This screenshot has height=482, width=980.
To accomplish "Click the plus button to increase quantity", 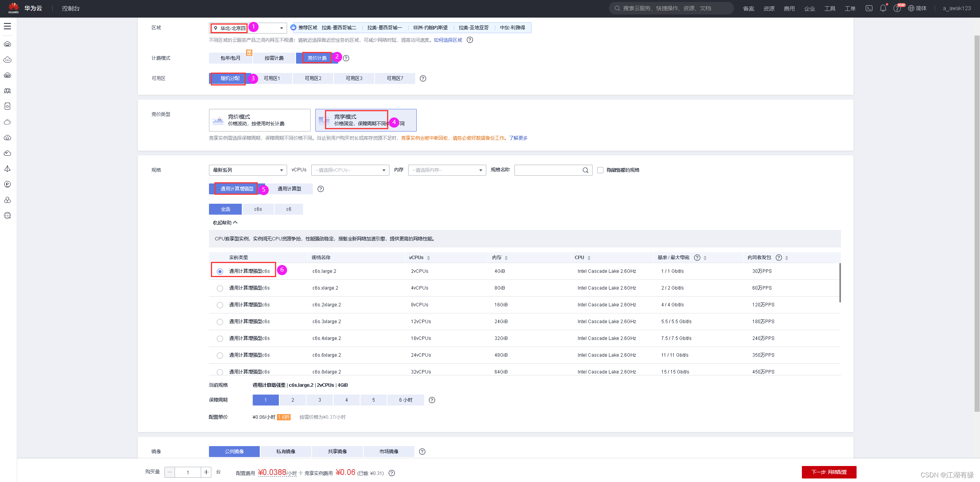I will pos(206,472).
